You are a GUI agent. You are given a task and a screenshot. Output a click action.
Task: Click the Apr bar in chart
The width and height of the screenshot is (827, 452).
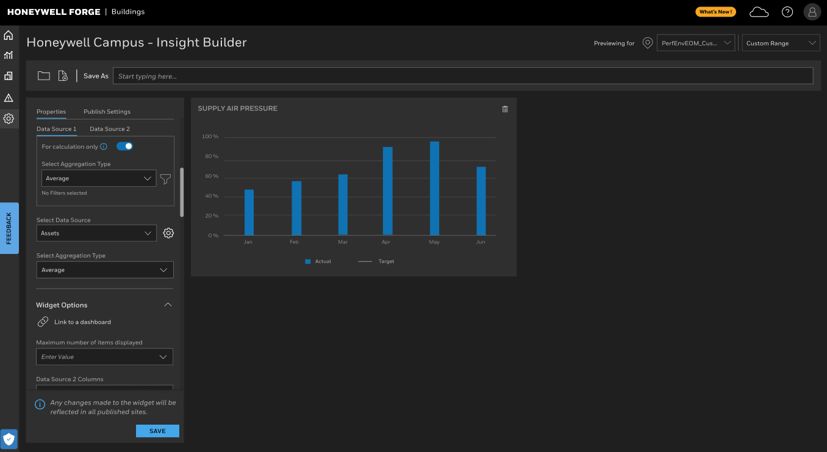coord(388,191)
